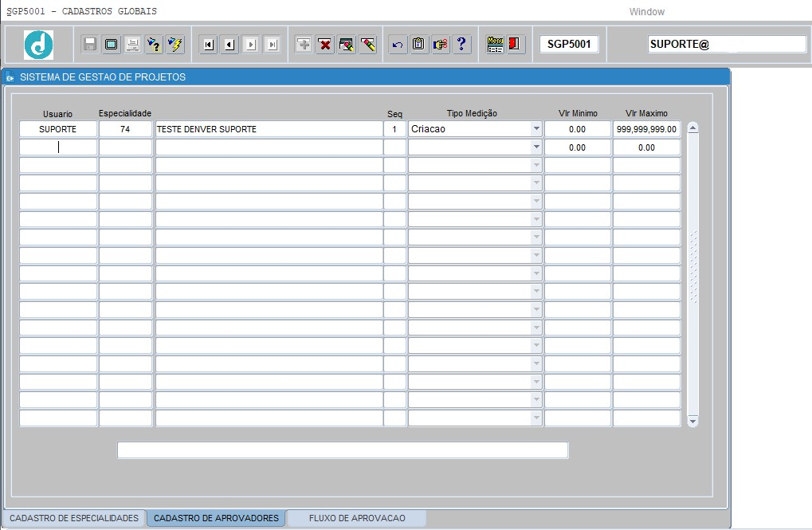Click the Delete Record red X icon
The width and height of the screenshot is (812, 530).
tap(325, 45)
